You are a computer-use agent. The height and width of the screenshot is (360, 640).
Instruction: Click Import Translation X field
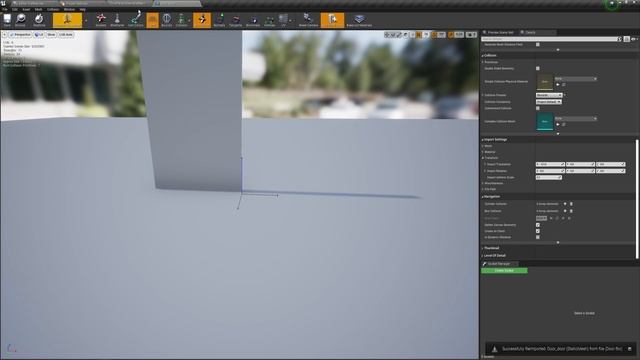(550, 164)
